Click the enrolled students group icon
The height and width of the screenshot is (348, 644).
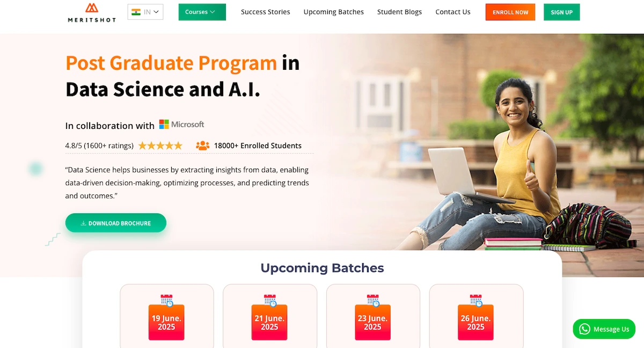click(202, 146)
